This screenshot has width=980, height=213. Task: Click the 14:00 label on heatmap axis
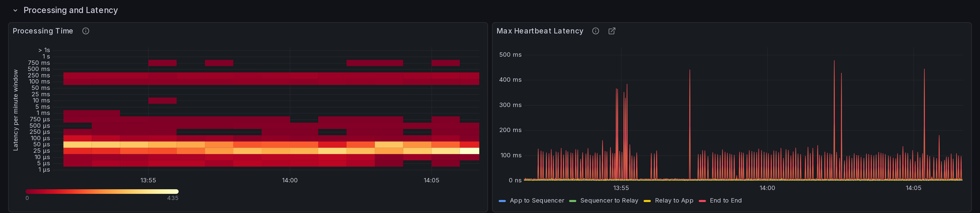(290, 180)
